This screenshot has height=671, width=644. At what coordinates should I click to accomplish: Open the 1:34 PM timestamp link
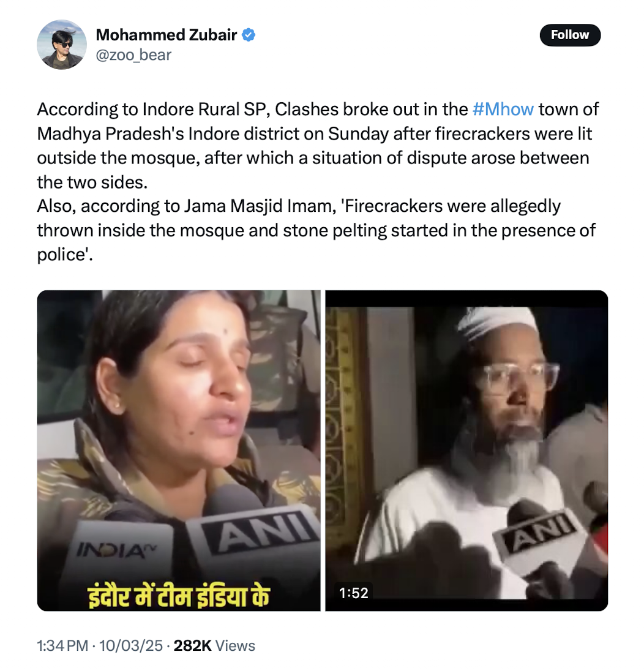click(62, 645)
